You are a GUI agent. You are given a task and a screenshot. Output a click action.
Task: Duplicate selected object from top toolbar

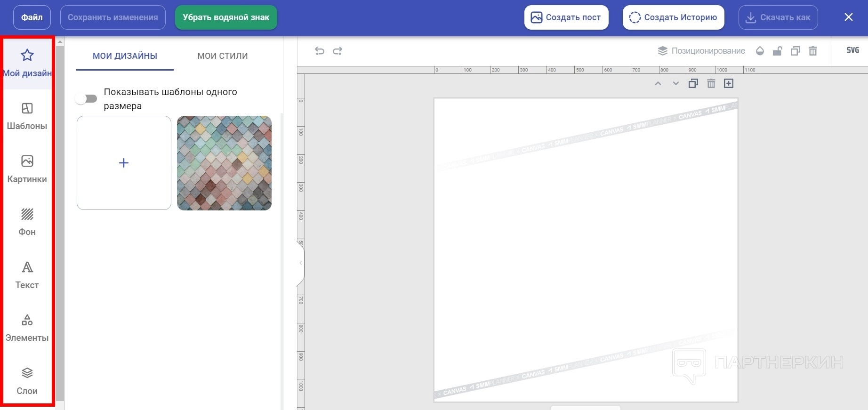pyautogui.click(x=796, y=51)
